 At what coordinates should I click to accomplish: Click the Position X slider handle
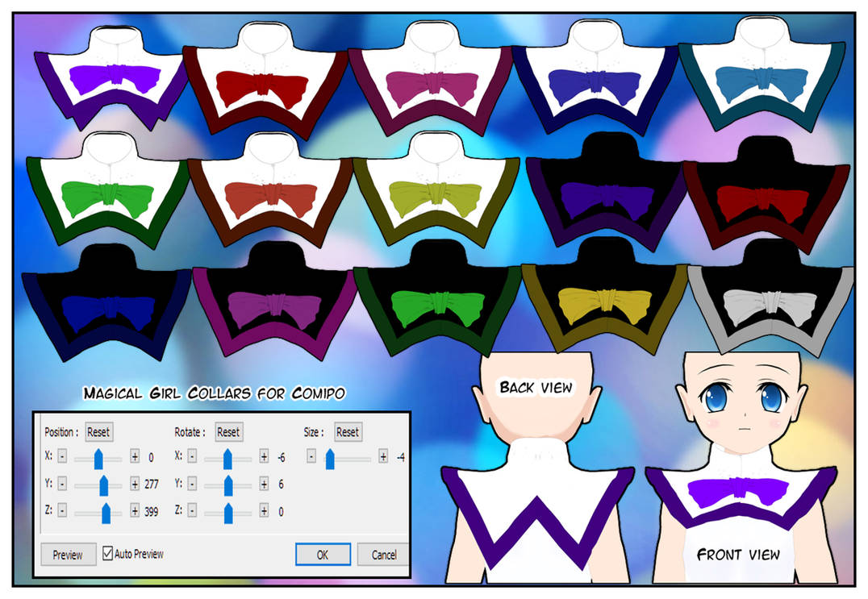[98, 458]
